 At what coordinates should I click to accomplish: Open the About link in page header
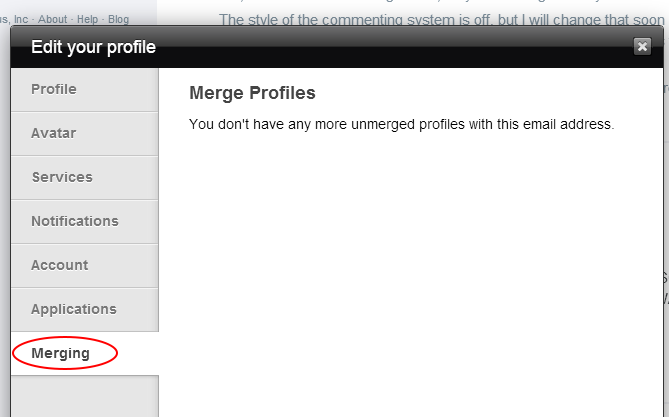click(52, 19)
